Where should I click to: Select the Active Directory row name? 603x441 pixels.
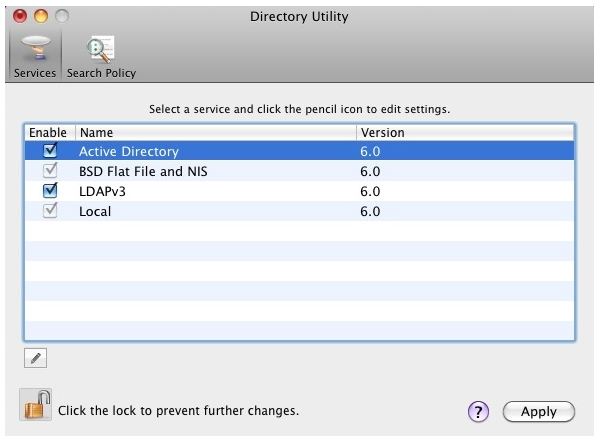pos(129,151)
